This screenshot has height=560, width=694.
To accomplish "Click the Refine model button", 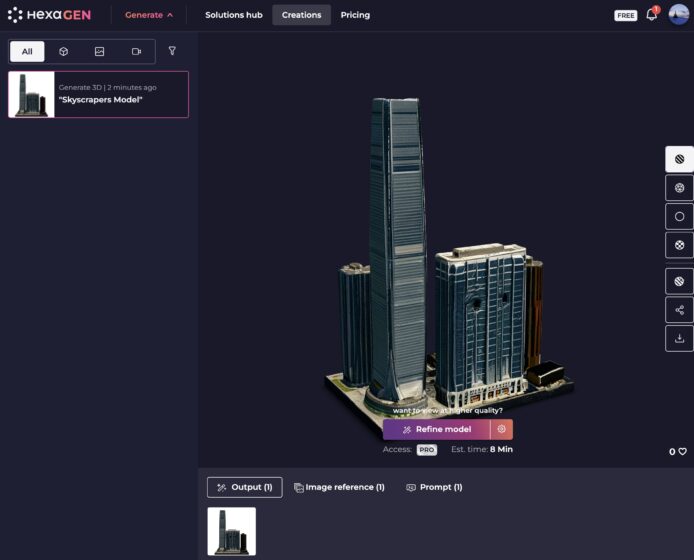I will (x=437, y=429).
